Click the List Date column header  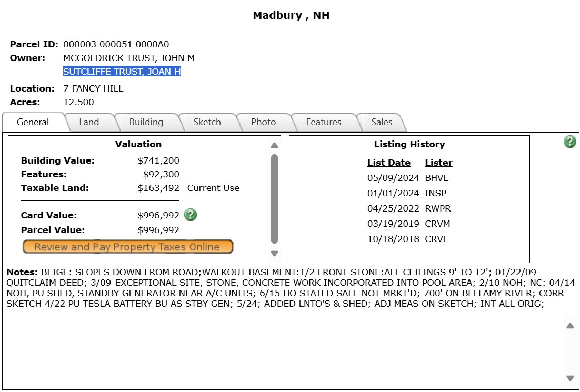tap(388, 163)
